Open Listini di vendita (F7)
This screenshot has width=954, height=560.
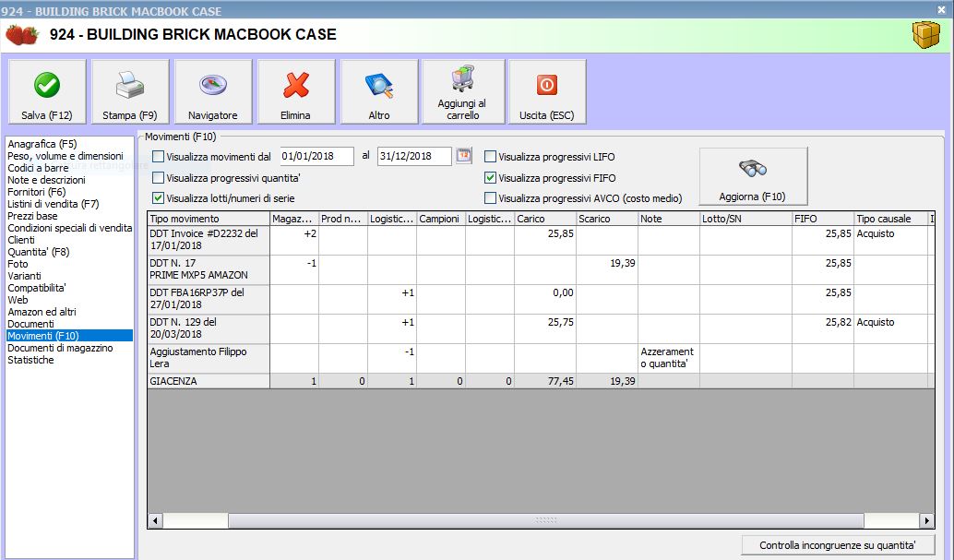coord(53,204)
